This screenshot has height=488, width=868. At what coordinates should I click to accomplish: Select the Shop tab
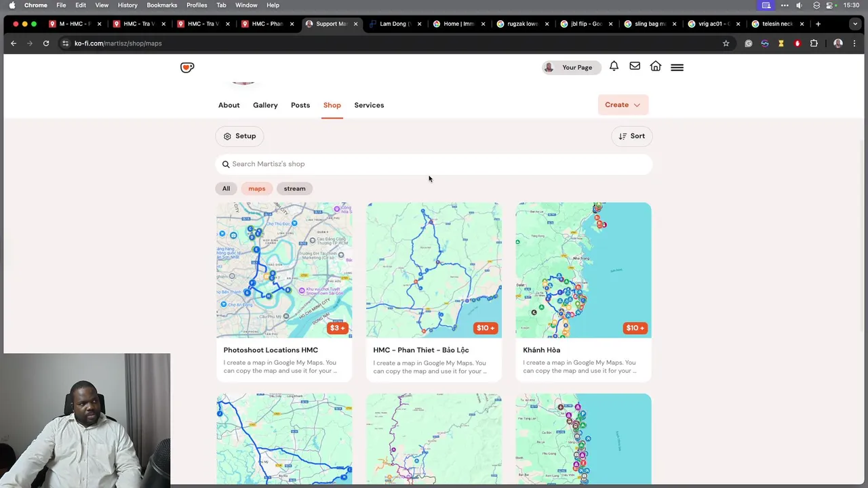pyautogui.click(x=332, y=105)
